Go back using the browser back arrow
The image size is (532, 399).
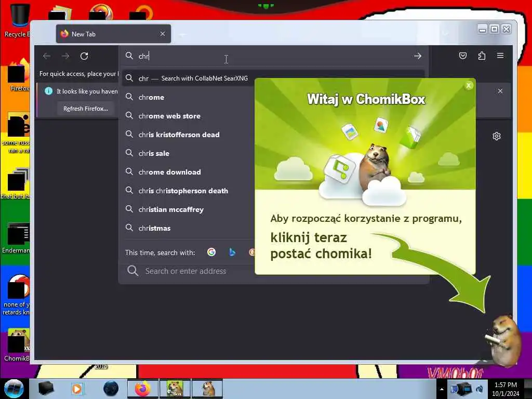[47, 56]
